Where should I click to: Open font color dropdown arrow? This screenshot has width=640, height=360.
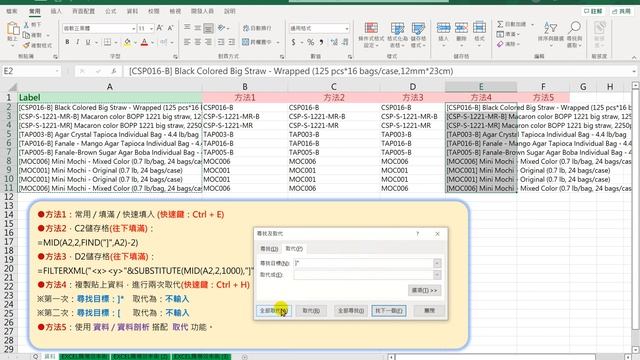click(152, 42)
